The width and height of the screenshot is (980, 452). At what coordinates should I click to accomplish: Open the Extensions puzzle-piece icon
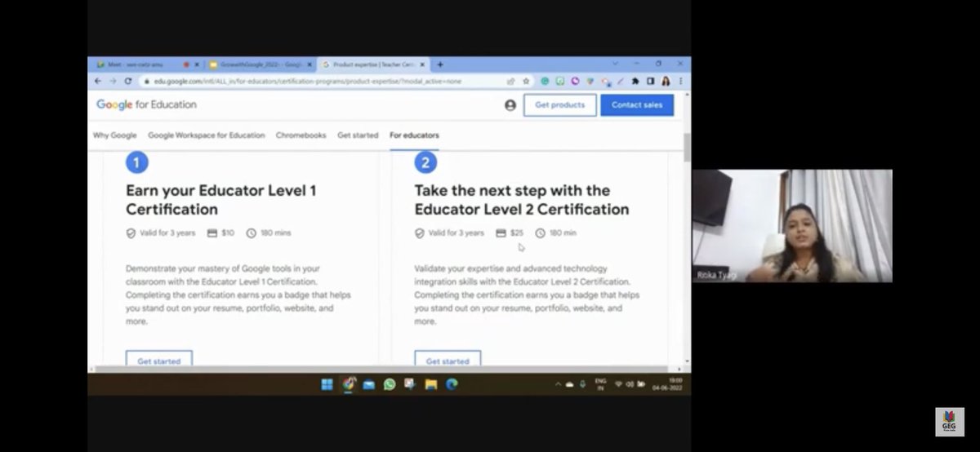[635, 82]
